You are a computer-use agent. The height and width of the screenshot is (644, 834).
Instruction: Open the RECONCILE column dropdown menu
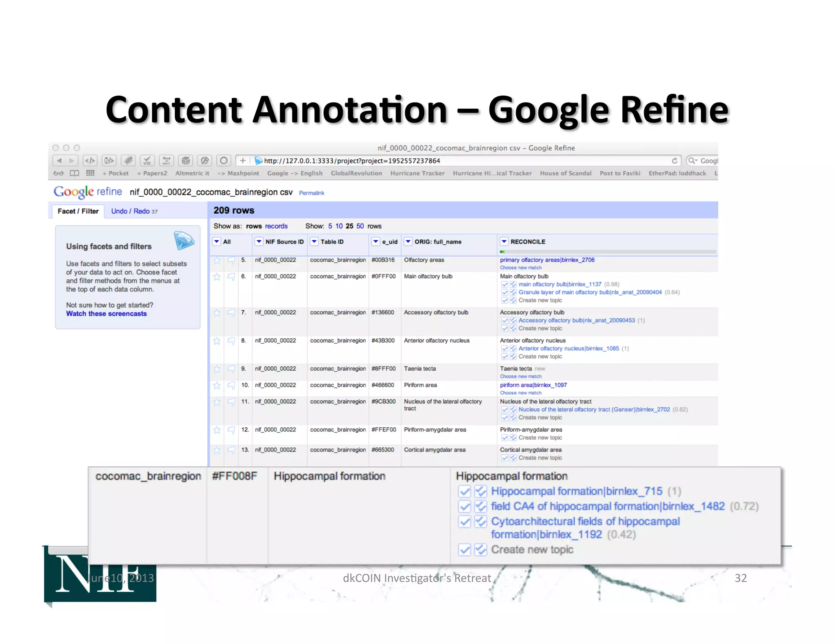pos(504,242)
